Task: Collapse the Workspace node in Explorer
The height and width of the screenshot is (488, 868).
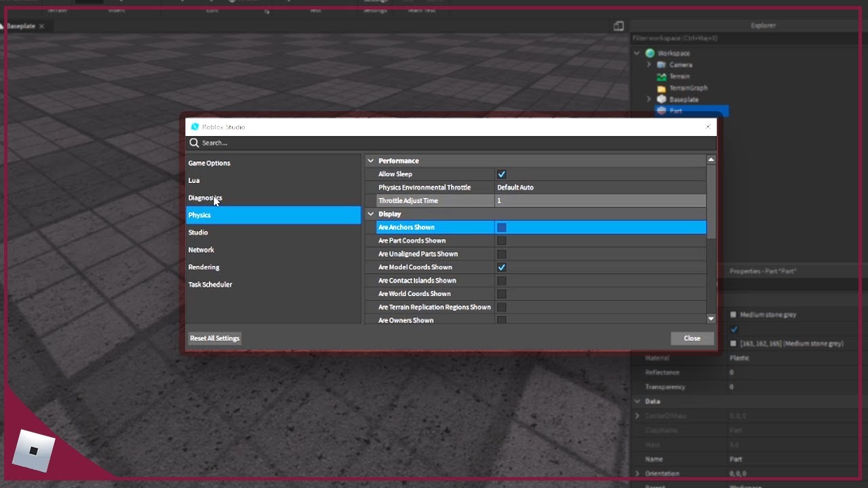Action: tap(637, 53)
